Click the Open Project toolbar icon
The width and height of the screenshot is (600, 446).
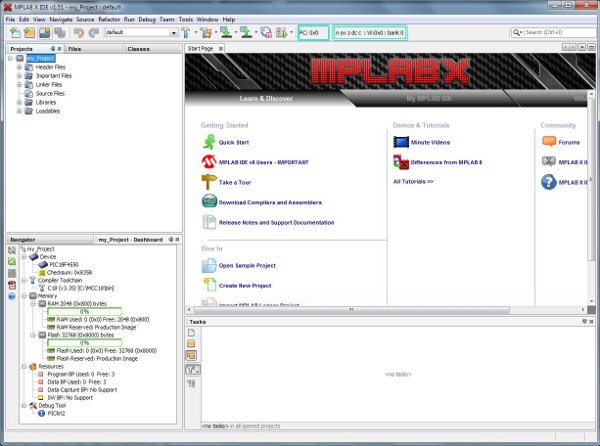tap(44, 33)
